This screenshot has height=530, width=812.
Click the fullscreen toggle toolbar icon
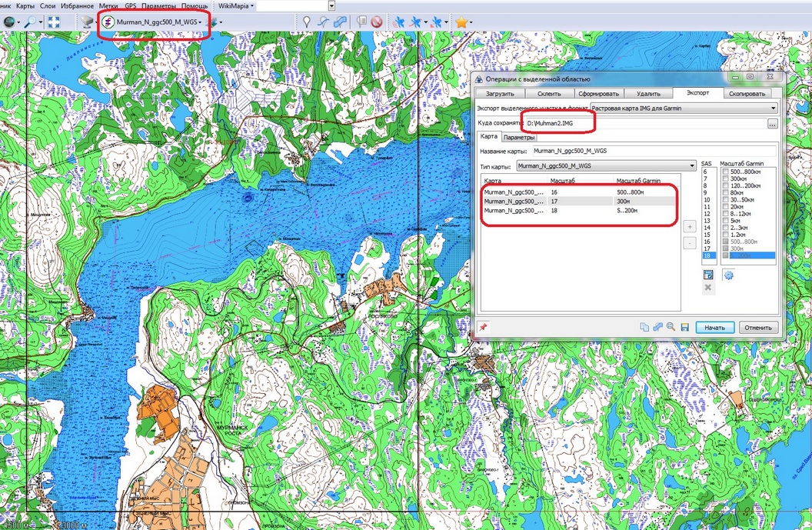(x=54, y=22)
